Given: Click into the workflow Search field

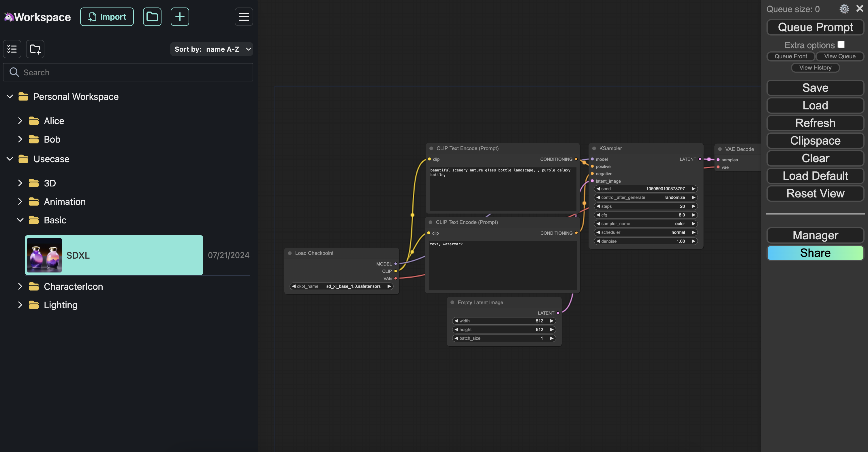Looking at the screenshot, I should [128, 72].
